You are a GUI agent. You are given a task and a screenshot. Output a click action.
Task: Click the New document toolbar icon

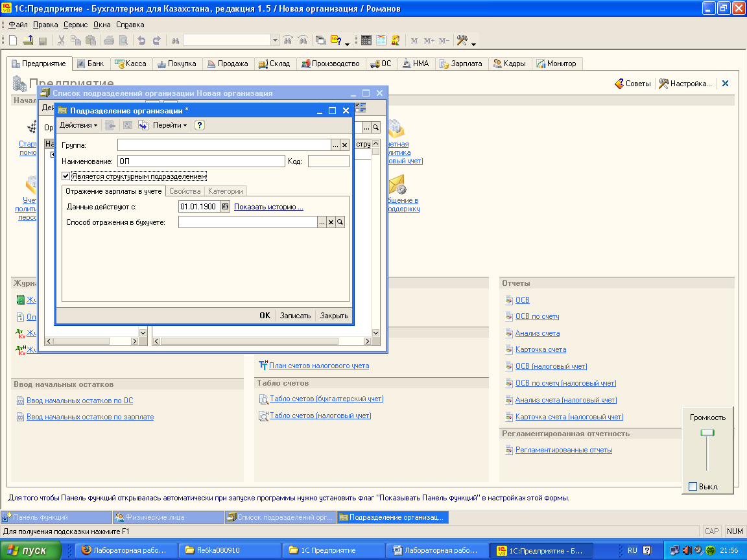(13, 40)
